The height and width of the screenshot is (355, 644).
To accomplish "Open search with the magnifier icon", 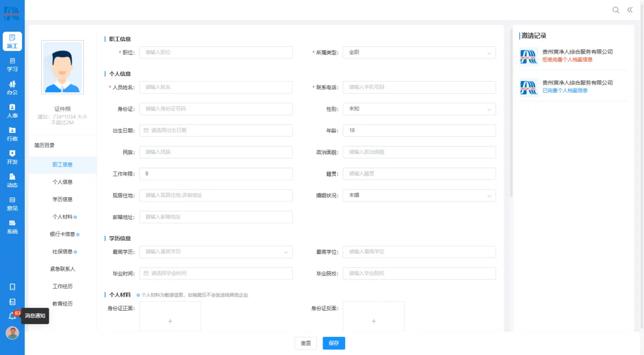I will [616, 10].
